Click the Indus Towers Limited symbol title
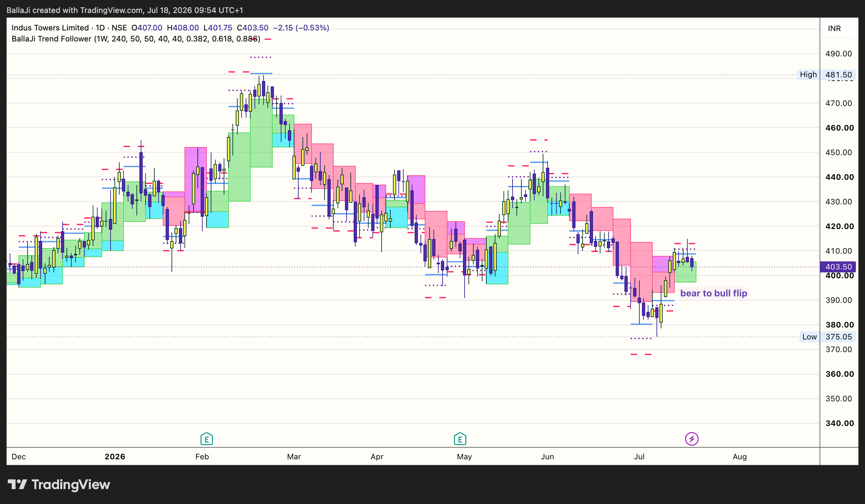Viewport: 865px width, 504px height. point(50,28)
